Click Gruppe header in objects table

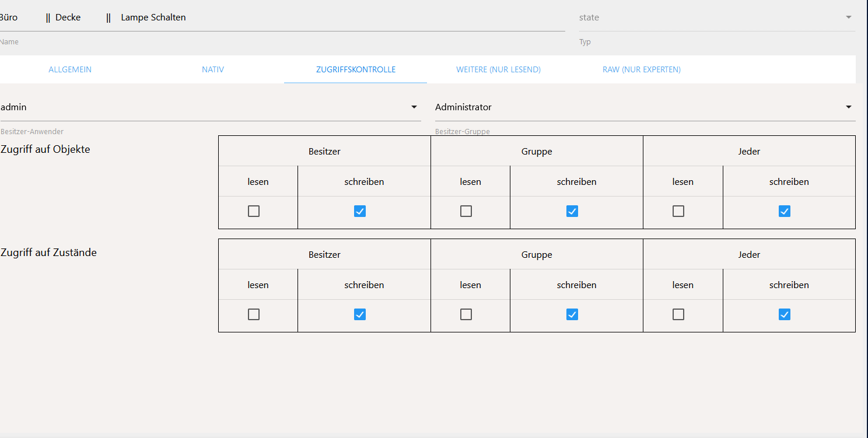537,152
